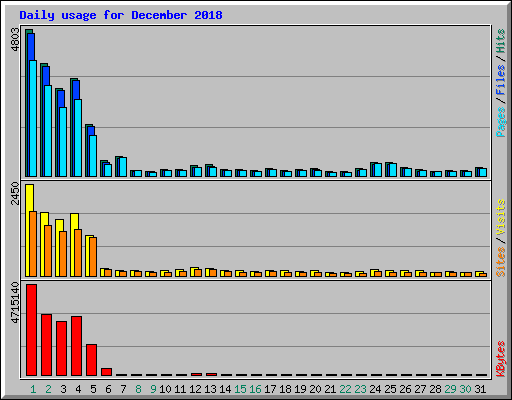
Task: Click day 21 on the date axis
Action: 330,389
